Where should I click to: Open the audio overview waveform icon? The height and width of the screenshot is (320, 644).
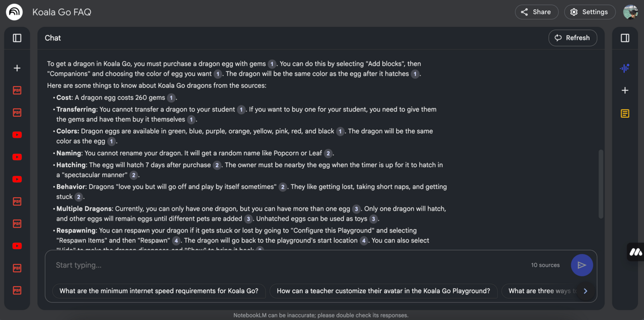[625, 68]
